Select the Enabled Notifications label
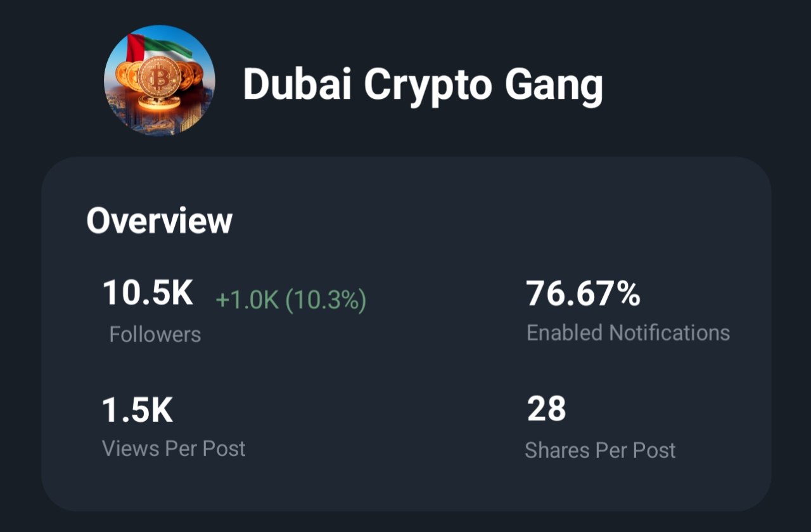811x532 pixels. (629, 332)
